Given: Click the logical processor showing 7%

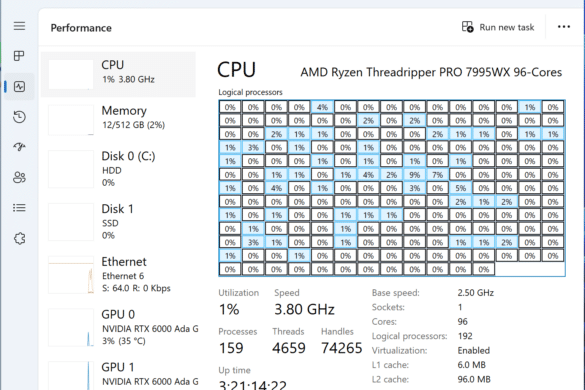Looking at the screenshot, I should [437, 175].
